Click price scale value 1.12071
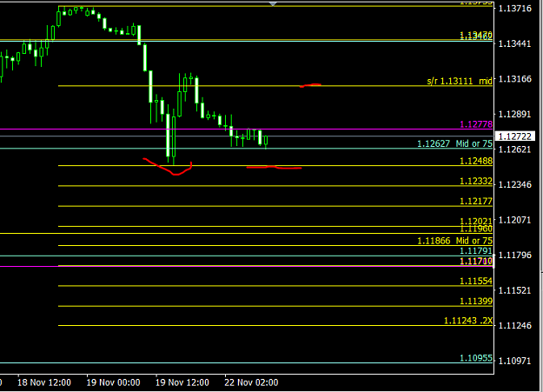 click(x=514, y=220)
